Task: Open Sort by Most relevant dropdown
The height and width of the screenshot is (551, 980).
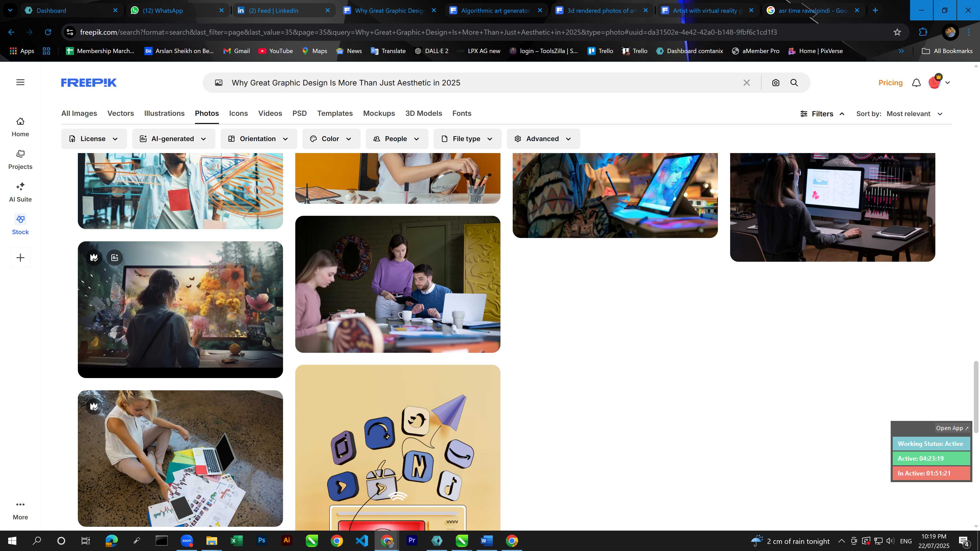Action: pos(915,114)
